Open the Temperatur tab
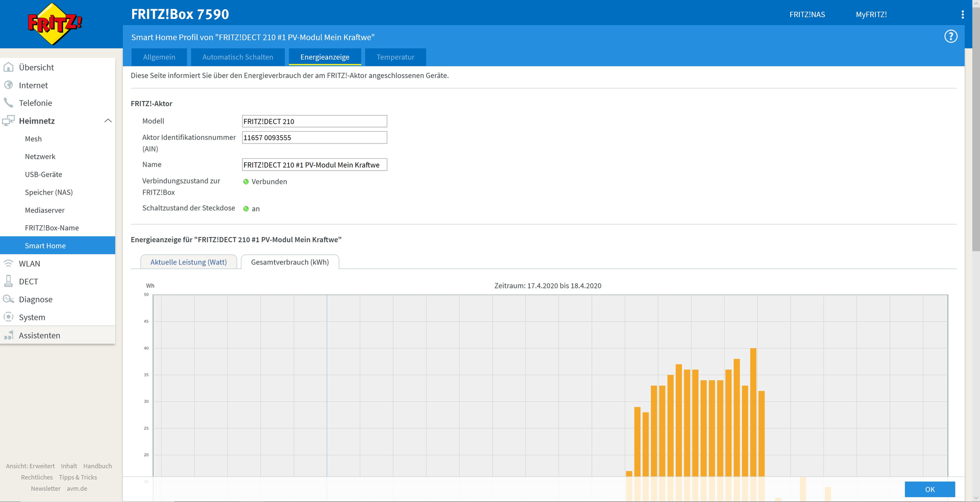 [x=396, y=57]
